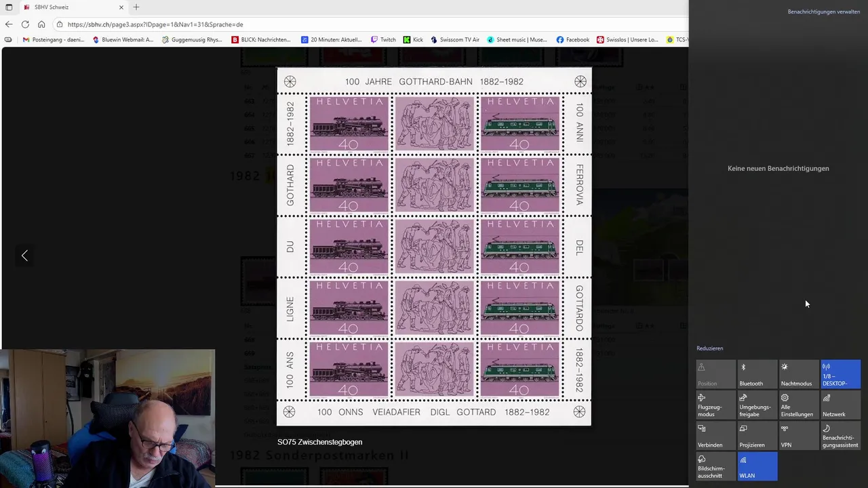Open the Twitch bookmark
The height and width of the screenshot is (488, 868).
click(383, 40)
